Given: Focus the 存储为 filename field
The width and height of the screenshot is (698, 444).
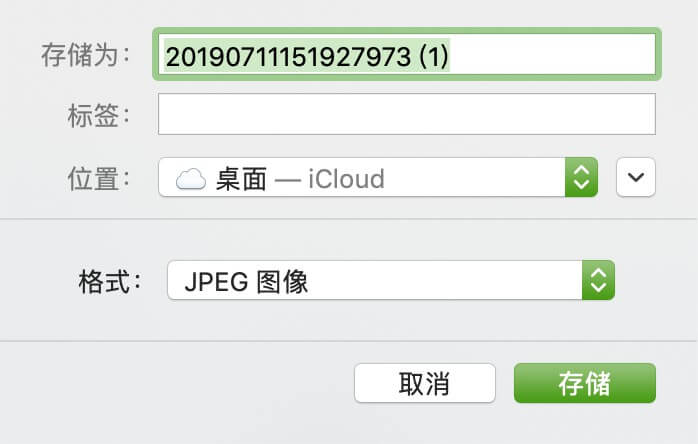Looking at the screenshot, I should 407,54.
